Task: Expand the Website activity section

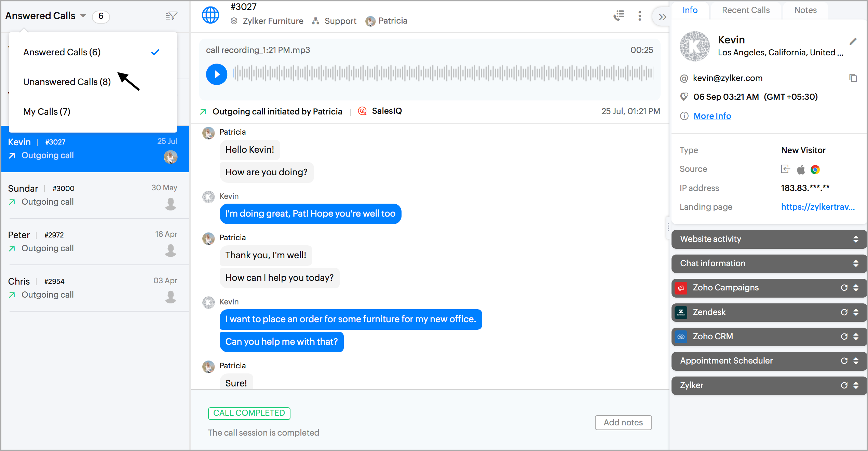Action: (856, 239)
